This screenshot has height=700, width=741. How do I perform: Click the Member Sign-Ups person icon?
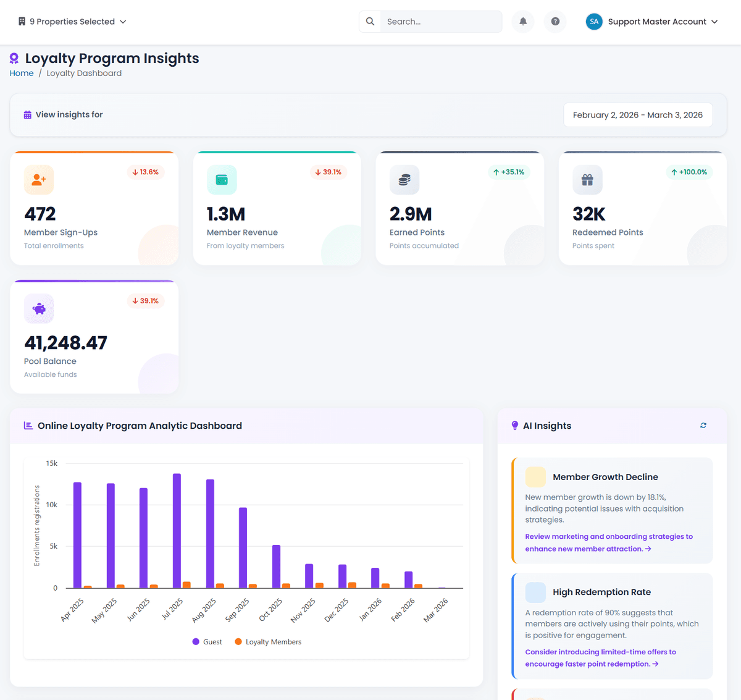(38, 180)
